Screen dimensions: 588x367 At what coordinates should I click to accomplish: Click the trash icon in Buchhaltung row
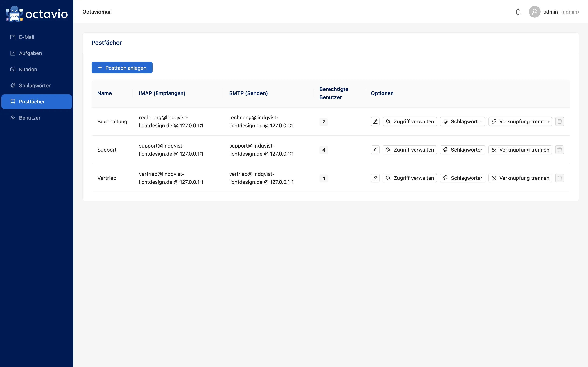(560, 121)
